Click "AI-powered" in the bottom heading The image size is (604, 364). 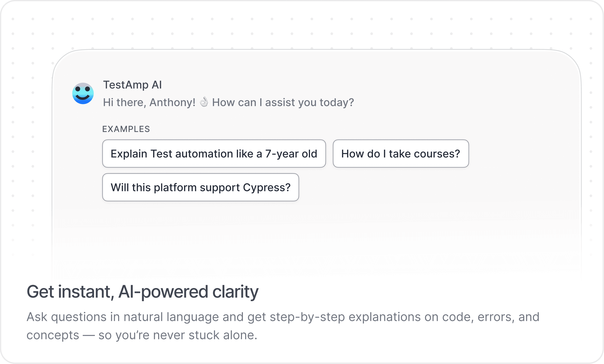(163, 292)
